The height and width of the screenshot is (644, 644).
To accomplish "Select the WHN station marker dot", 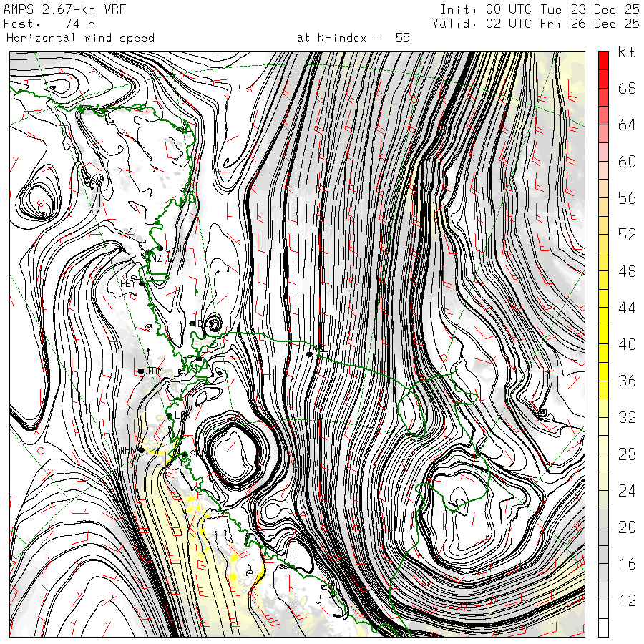I will [x=142, y=450].
